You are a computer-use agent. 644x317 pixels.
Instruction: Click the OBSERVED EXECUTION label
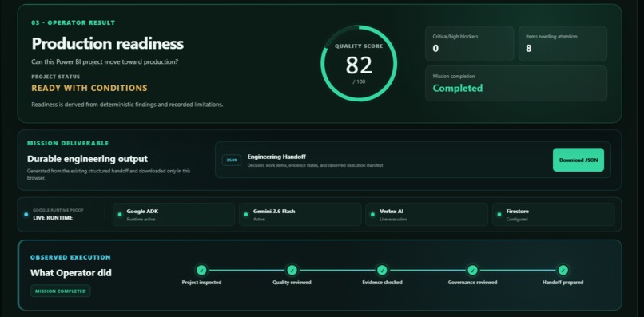pyautogui.click(x=70, y=257)
